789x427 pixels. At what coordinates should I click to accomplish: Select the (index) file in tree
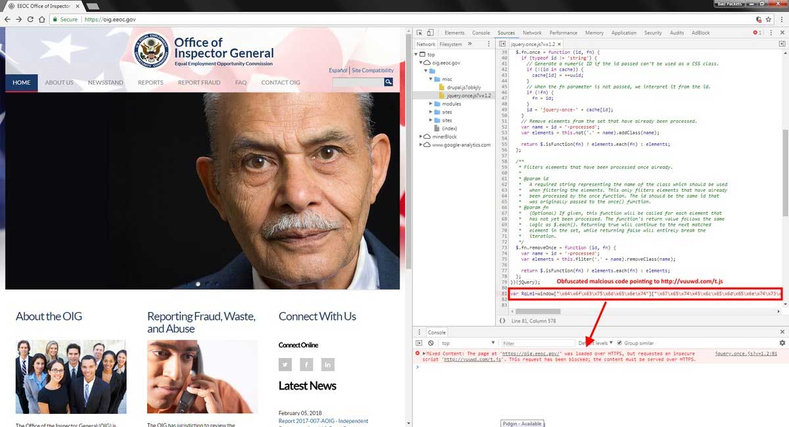(449, 128)
